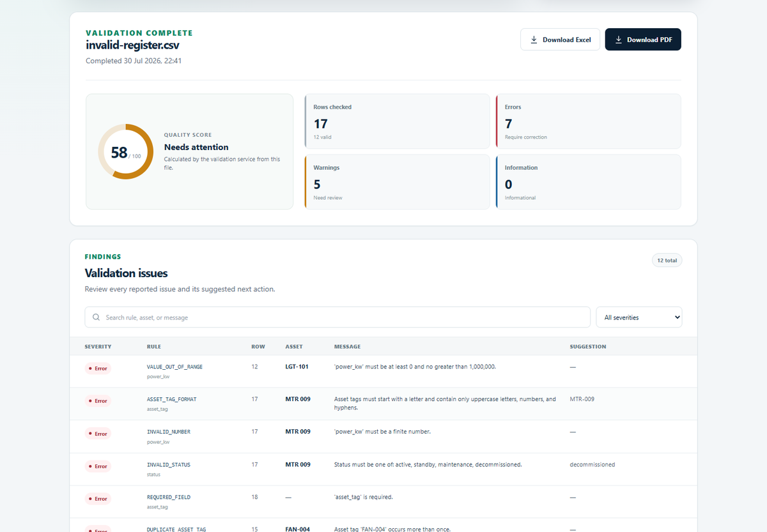The image size is (767, 532).
Task: Click the "'asset_tag' is required." message
Action: point(364,497)
